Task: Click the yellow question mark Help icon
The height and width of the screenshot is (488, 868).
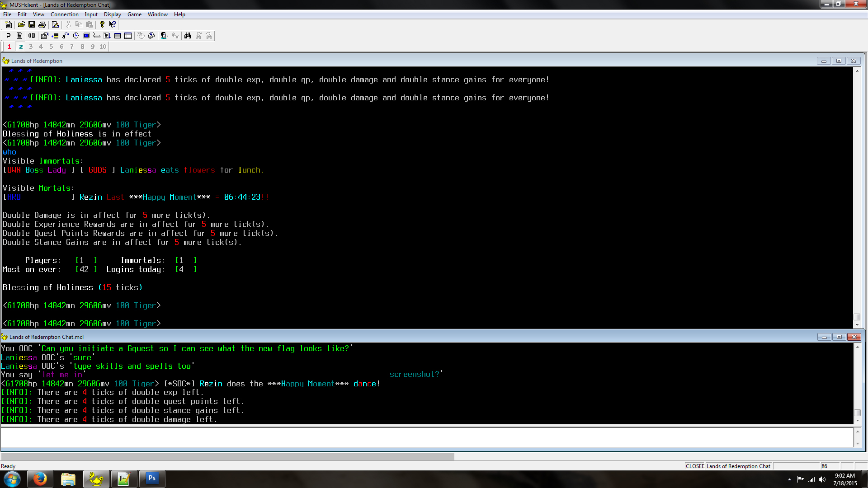Action: 102,24
